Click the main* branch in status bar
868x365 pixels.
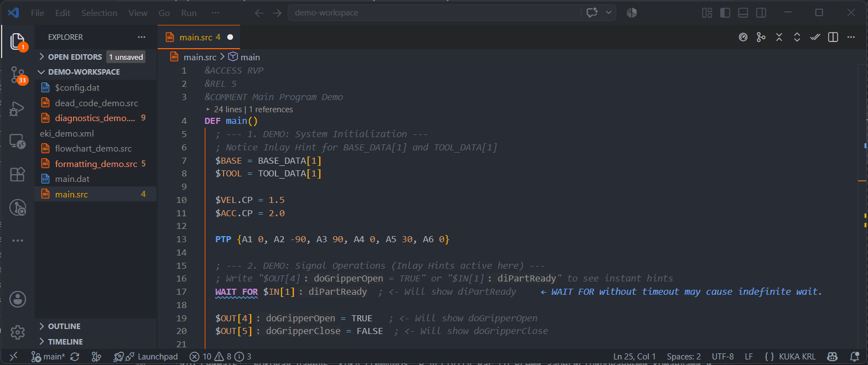click(48, 357)
